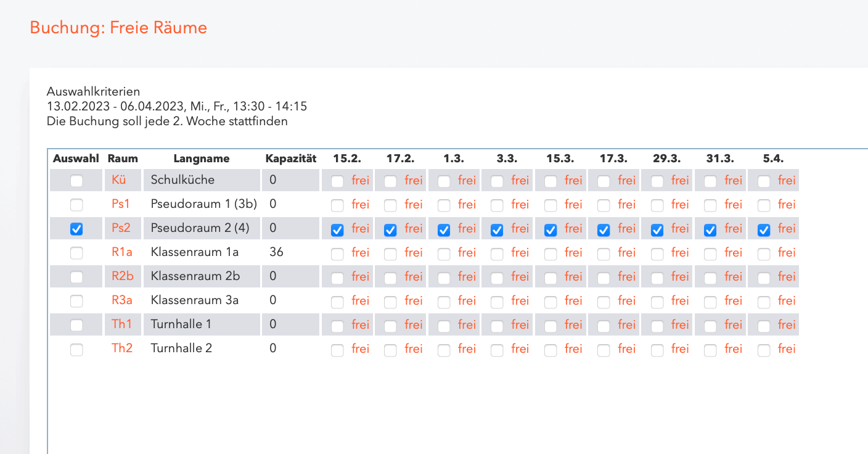Click the 15.2. date column header
Image resolution: width=868 pixels, height=454 pixels.
[x=347, y=159]
